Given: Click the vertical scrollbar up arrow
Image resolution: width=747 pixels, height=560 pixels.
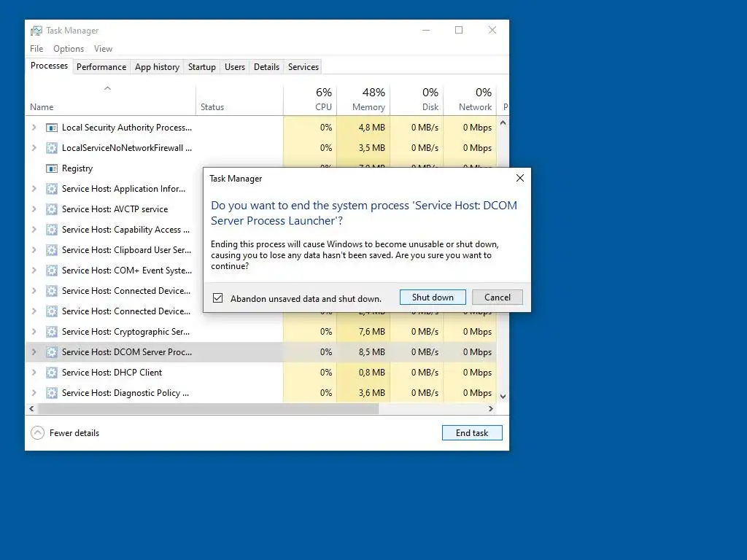Looking at the screenshot, I should tap(503, 122).
